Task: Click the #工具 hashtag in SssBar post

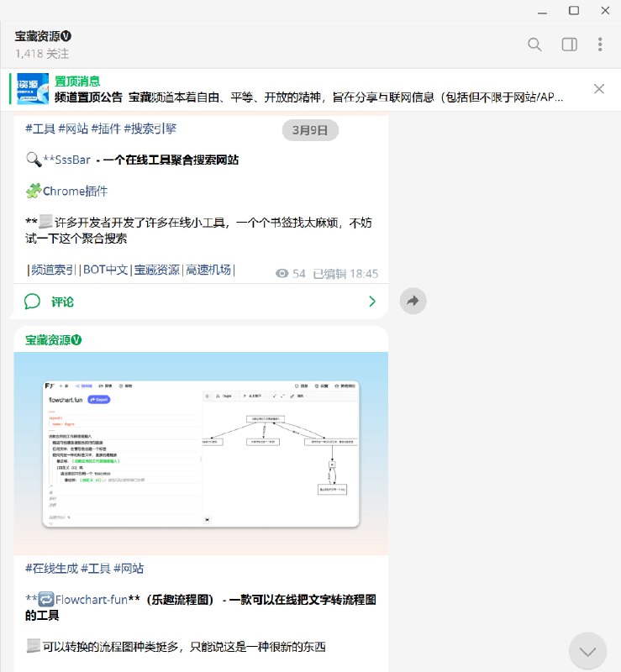Action: click(40, 129)
